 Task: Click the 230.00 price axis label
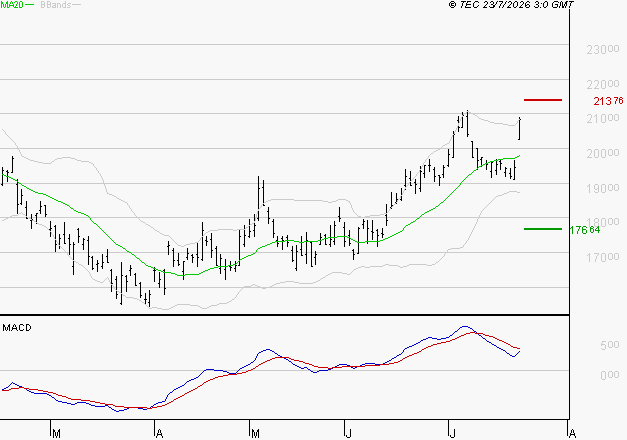[x=603, y=50]
